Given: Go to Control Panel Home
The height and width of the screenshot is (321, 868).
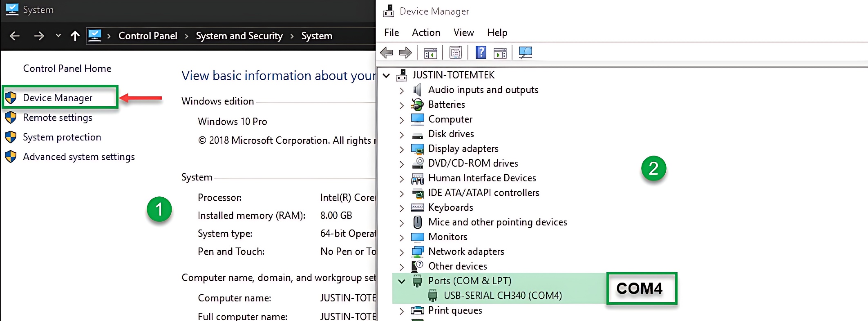Looking at the screenshot, I should [67, 69].
